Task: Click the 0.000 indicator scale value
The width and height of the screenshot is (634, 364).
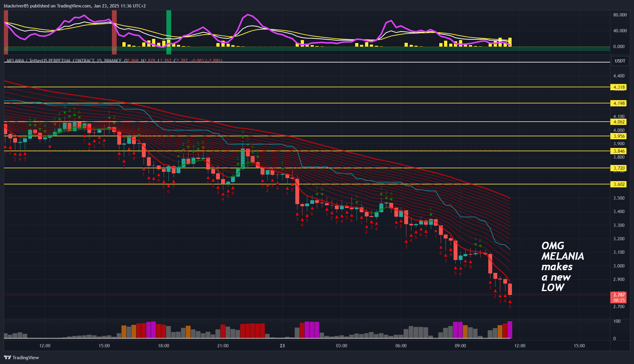Action: [619, 47]
